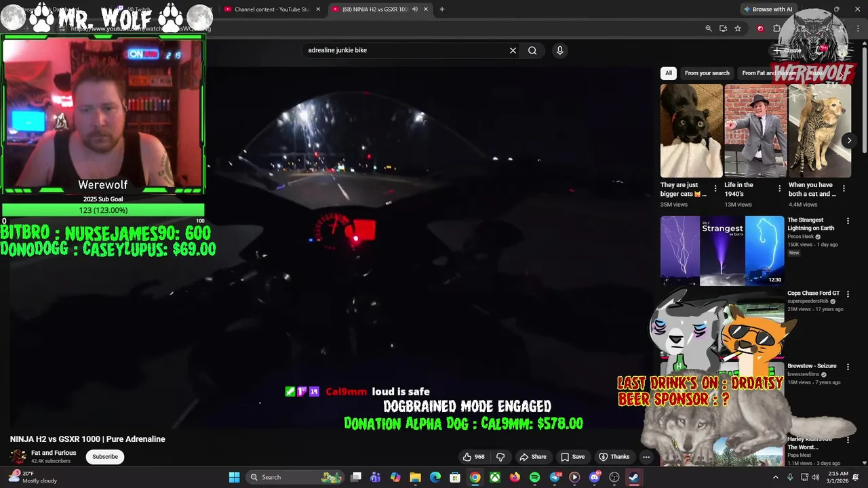The width and height of the screenshot is (868, 488).
Task: Mute the NINJA H2 tab audio
Action: coord(414,9)
